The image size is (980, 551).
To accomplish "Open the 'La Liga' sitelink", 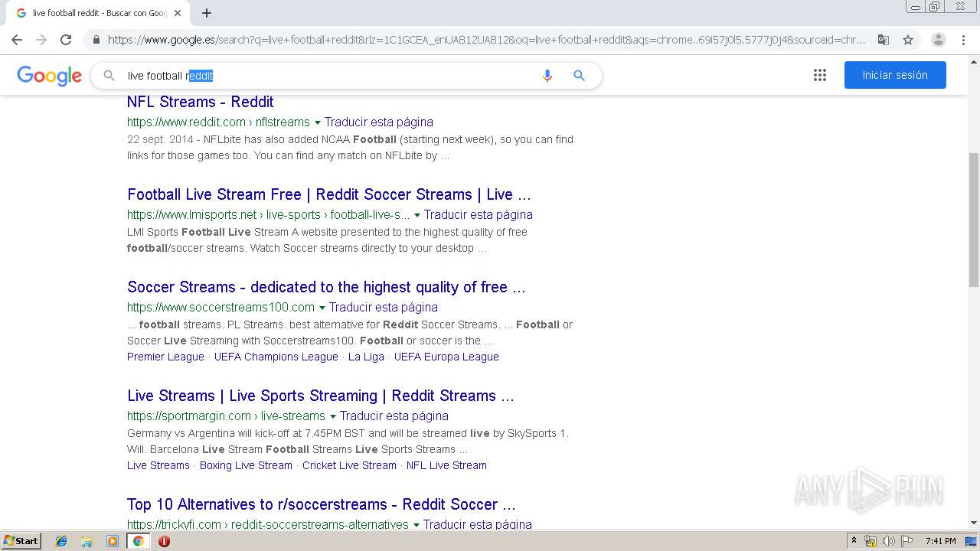I will pos(366,357).
